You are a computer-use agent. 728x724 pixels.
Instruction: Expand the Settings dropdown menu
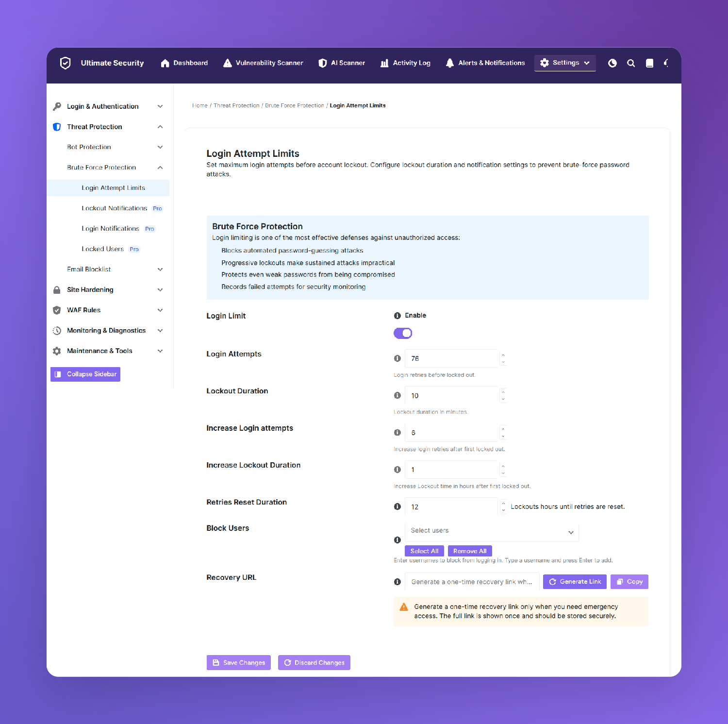(x=565, y=63)
